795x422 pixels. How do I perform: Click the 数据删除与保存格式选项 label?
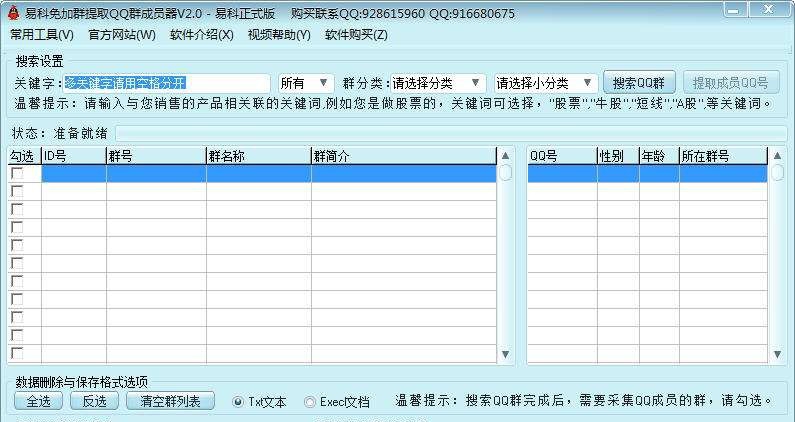point(82,382)
